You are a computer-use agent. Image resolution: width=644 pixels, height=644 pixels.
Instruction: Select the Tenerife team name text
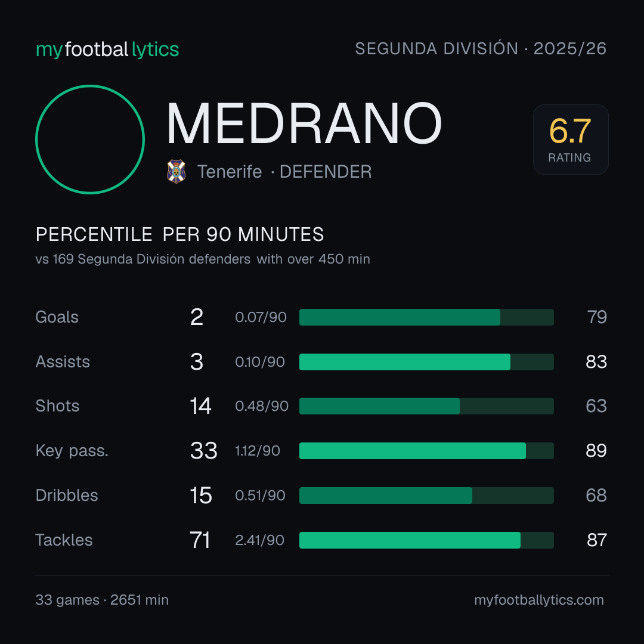[x=229, y=172]
